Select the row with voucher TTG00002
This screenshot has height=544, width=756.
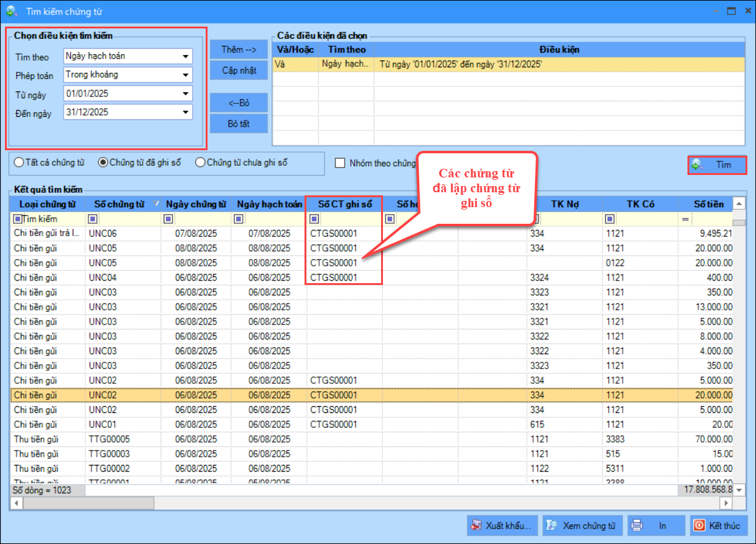pos(371,469)
